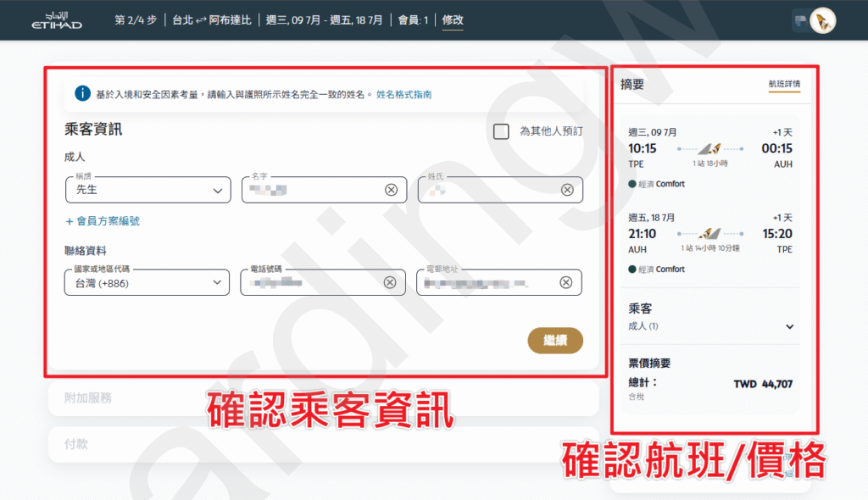Viewport: 868px width, 500px height.
Task: Clear the email address (電郵地址) field
Action: click(x=565, y=282)
